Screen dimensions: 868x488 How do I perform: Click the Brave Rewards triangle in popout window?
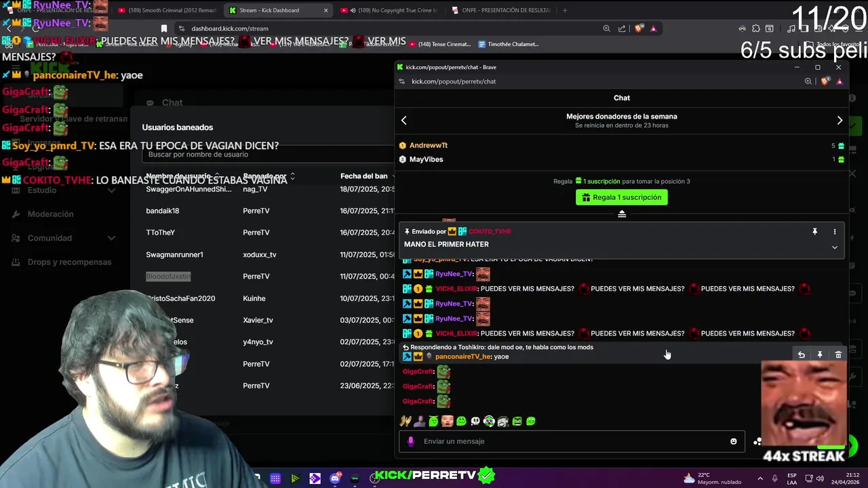click(x=840, y=81)
